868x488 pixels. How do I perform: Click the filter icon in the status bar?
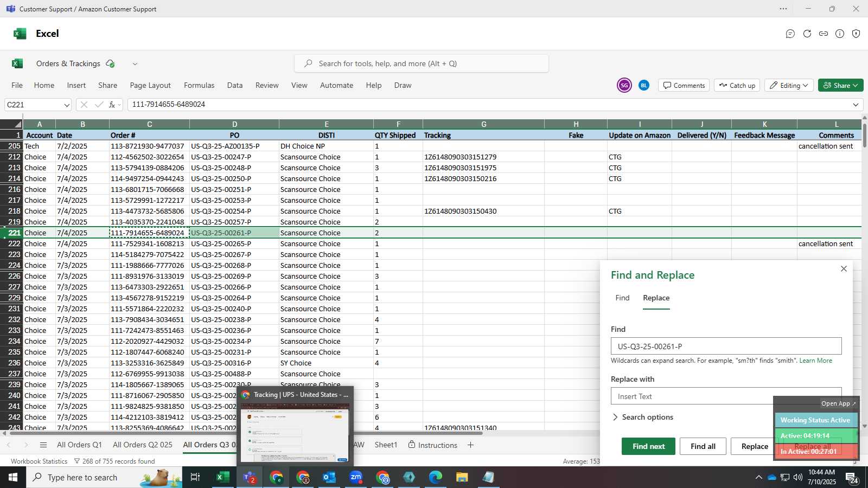point(77,461)
